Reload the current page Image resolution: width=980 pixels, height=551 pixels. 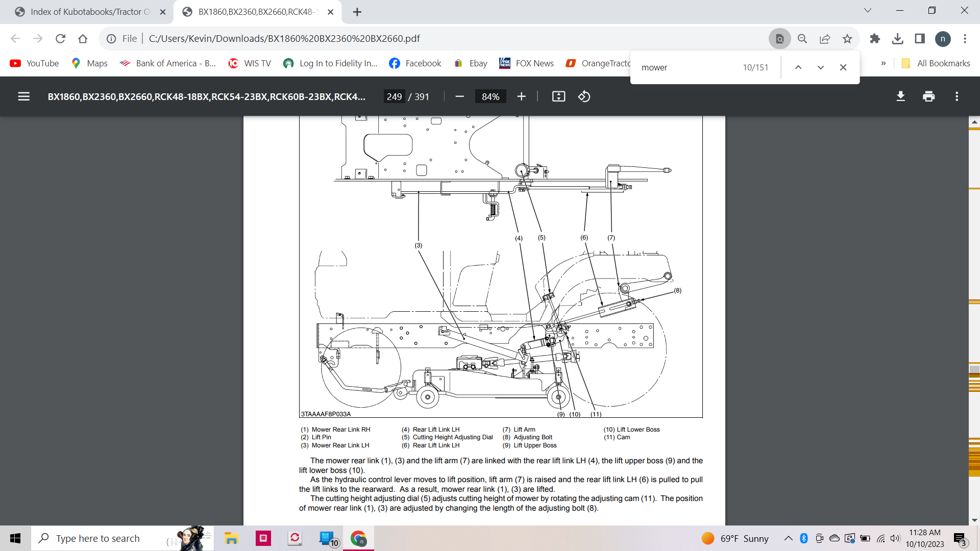pos(60,38)
